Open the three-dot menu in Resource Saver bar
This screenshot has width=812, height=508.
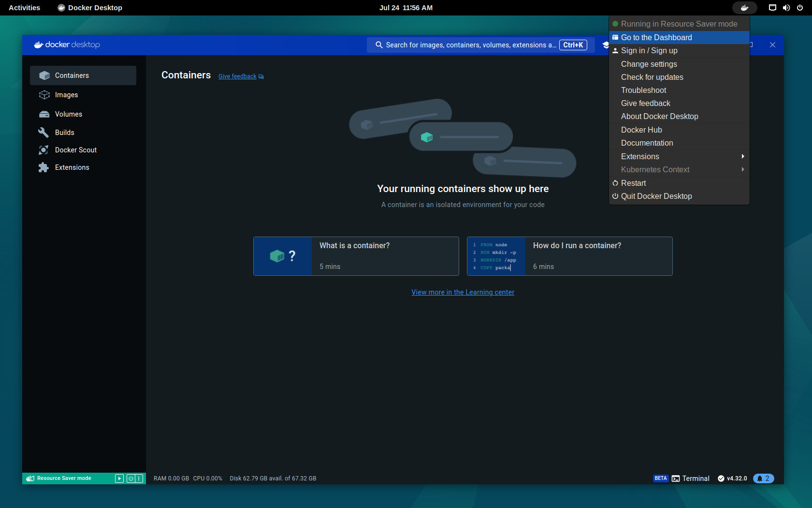coord(139,478)
